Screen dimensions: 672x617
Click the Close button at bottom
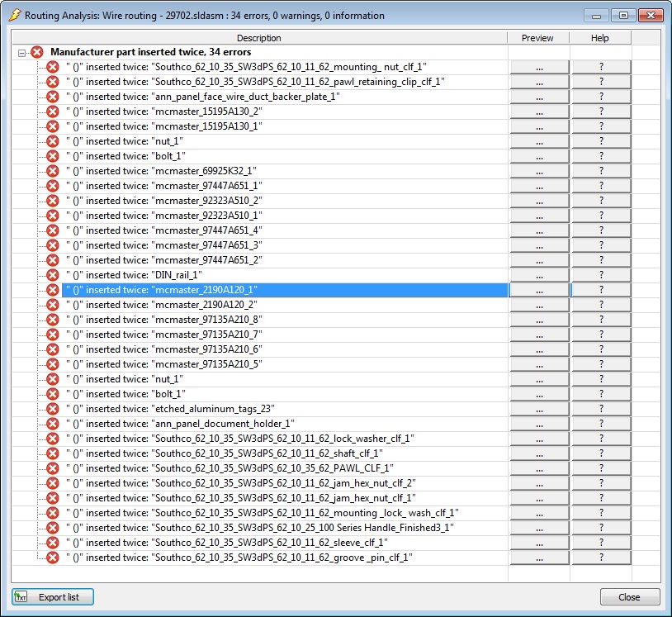coord(630,597)
